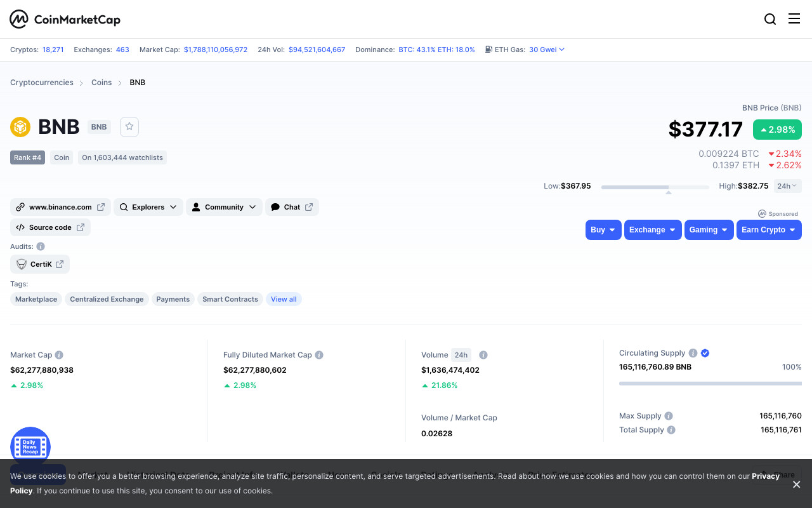This screenshot has height=508, width=812.
Task: Open the Earn Crypto dropdown
Action: (769, 230)
